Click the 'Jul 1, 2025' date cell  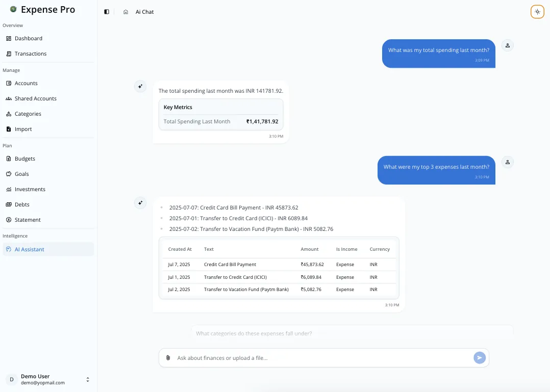(179, 277)
